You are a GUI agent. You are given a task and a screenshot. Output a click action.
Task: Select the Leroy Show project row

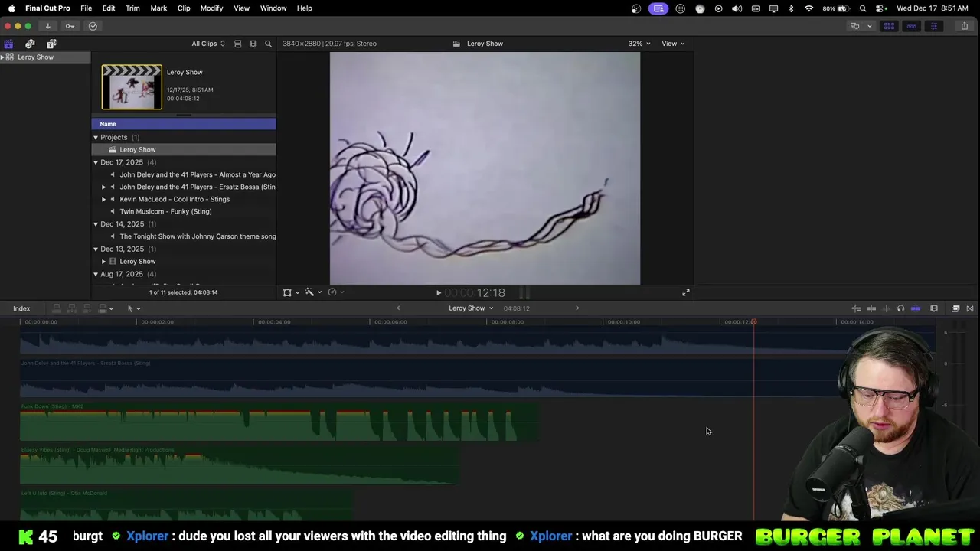click(184, 150)
